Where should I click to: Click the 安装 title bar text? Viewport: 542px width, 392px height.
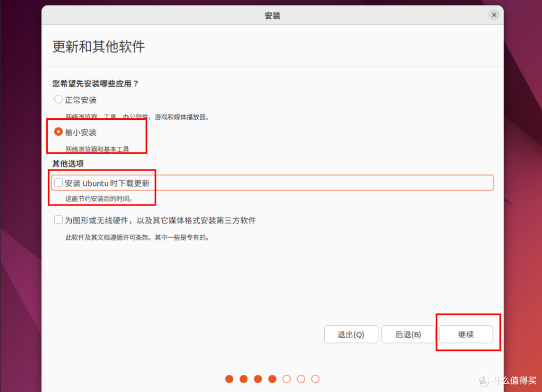[272, 15]
